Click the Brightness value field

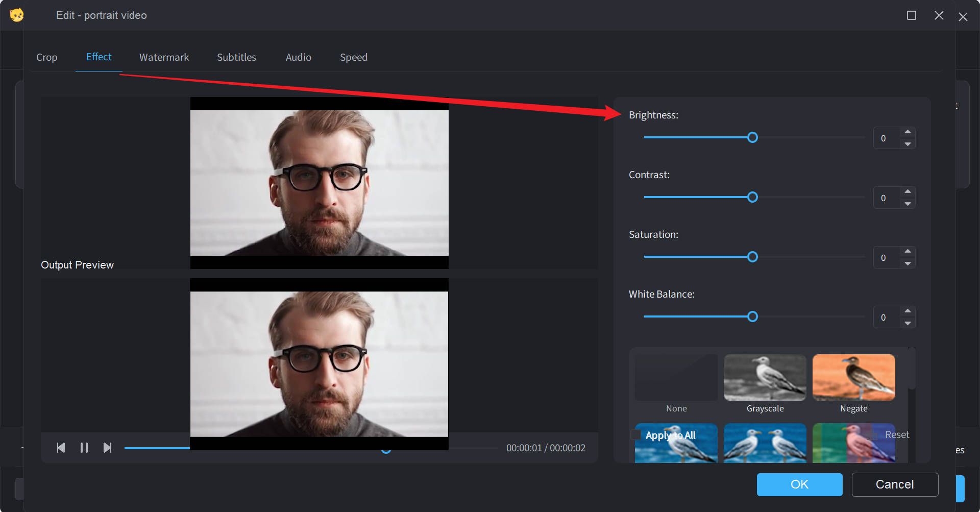887,138
